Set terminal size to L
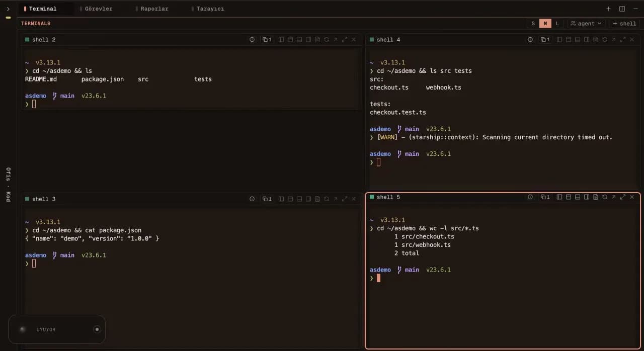The height and width of the screenshot is (351, 644). [557, 24]
